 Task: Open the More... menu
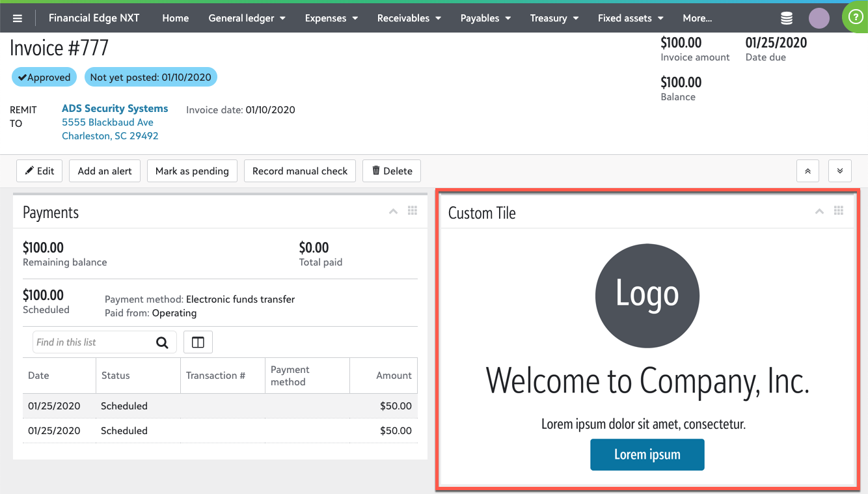[697, 18]
